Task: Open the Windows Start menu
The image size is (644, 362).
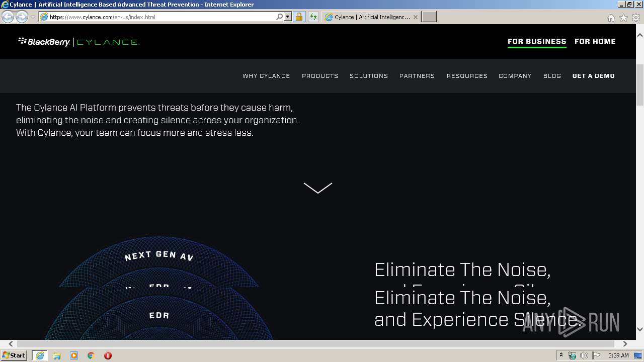Action: tap(14, 355)
